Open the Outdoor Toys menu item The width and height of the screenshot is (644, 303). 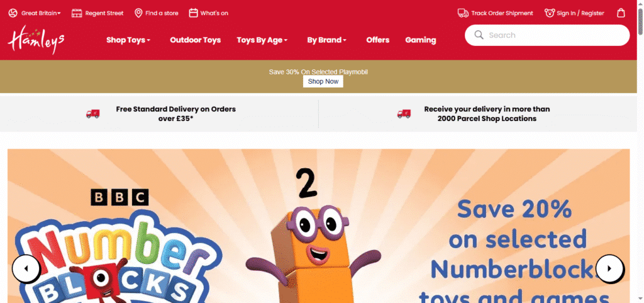pyautogui.click(x=196, y=40)
